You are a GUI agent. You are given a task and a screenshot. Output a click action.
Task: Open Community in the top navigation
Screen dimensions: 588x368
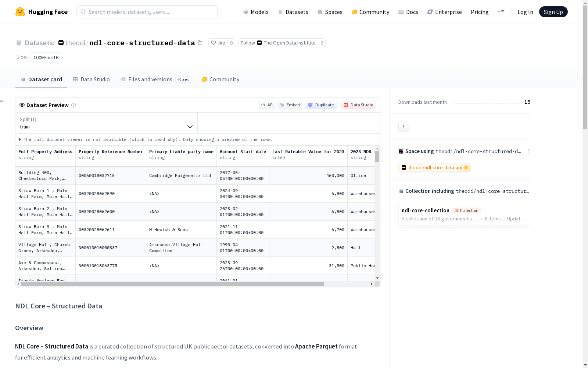370,12
